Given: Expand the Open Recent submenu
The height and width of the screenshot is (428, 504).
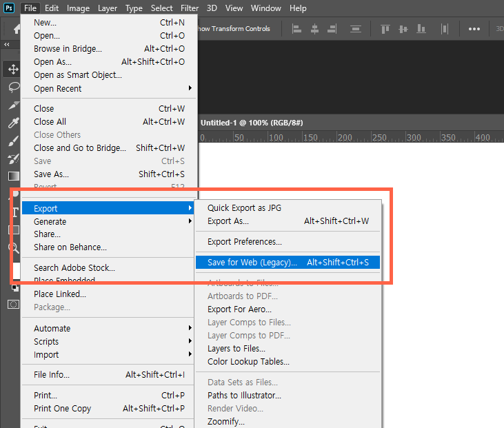Looking at the screenshot, I should coord(110,88).
